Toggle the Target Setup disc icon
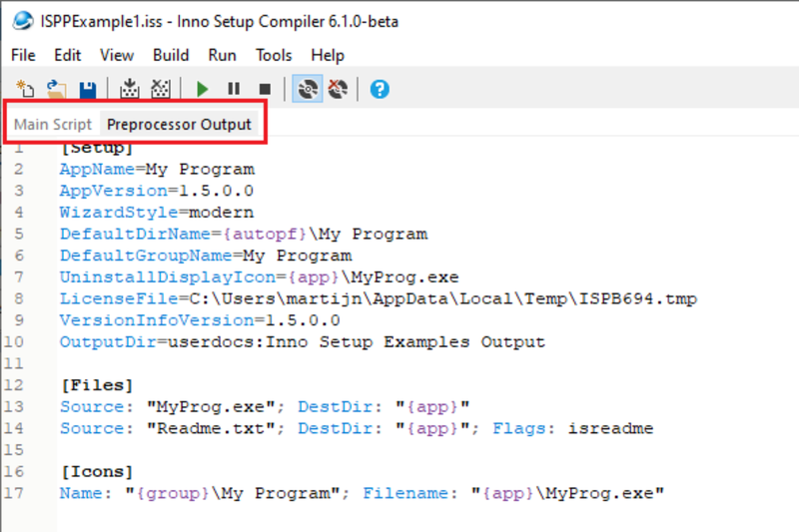This screenshot has width=799, height=532. 308,89
